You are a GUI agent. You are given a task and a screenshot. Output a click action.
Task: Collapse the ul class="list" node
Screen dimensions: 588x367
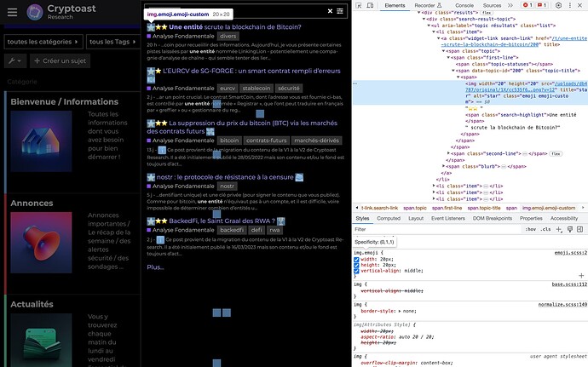click(429, 26)
